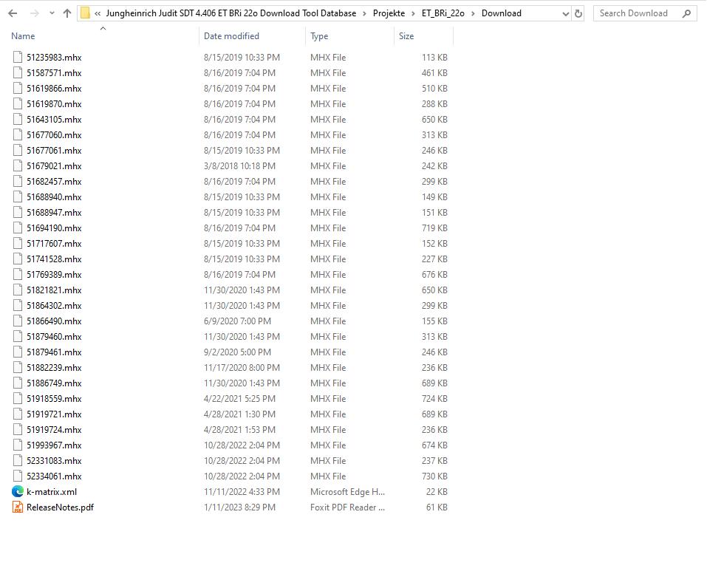Select the ReleaseNotes.pdf file name
The height and width of the screenshot is (588, 707).
point(60,507)
